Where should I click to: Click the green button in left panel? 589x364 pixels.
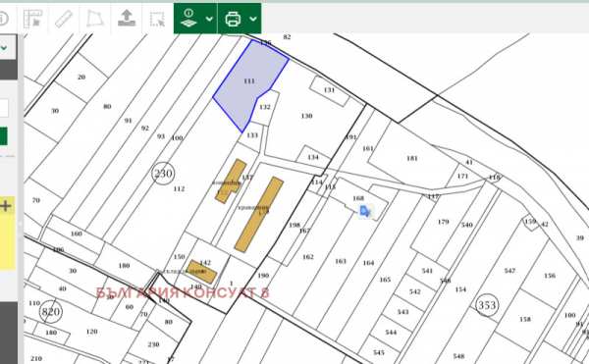3,135
